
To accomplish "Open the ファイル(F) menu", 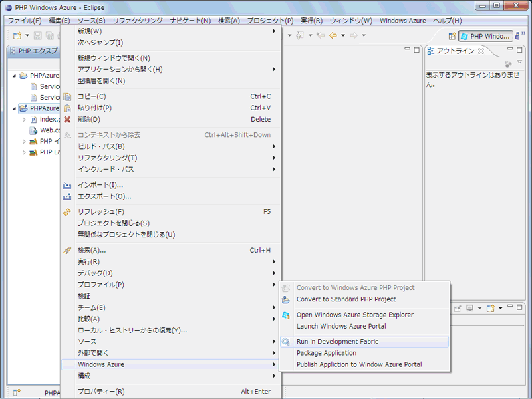I will 25,21.
